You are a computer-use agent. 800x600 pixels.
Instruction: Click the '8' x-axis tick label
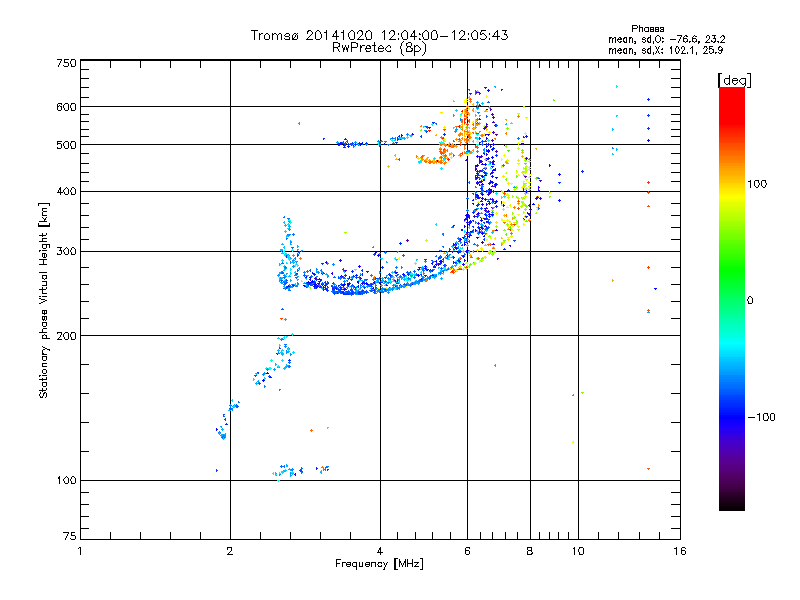tap(530, 551)
